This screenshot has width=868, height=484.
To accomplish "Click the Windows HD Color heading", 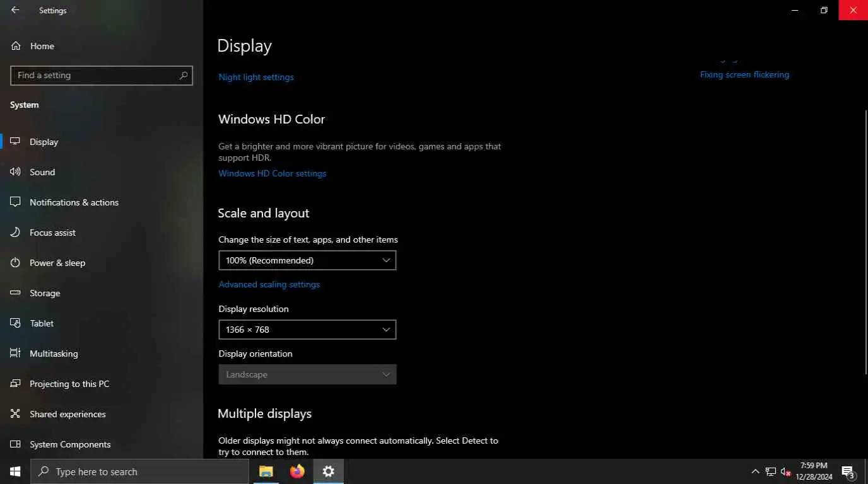I will (272, 119).
